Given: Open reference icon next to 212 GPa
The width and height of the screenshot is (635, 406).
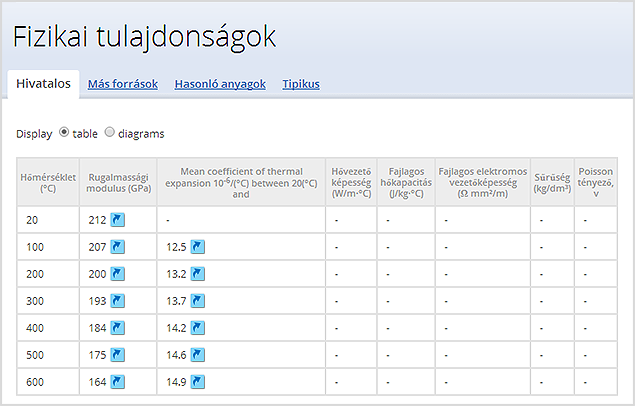Looking at the screenshot, I should click(118, 220).
